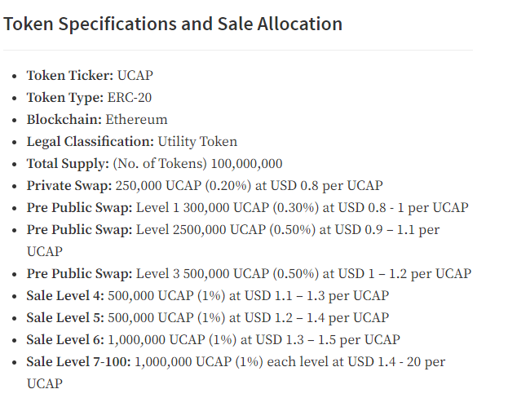Click the Sale Level 4 label

click(65, 296)
